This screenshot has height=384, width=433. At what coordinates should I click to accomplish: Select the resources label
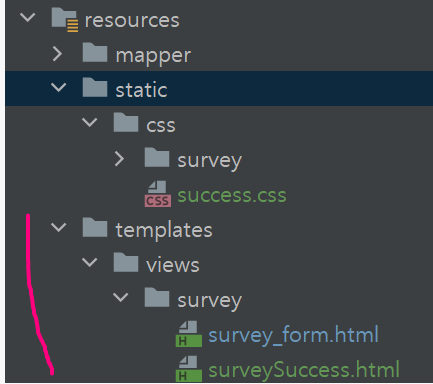[x=132, y=21]
